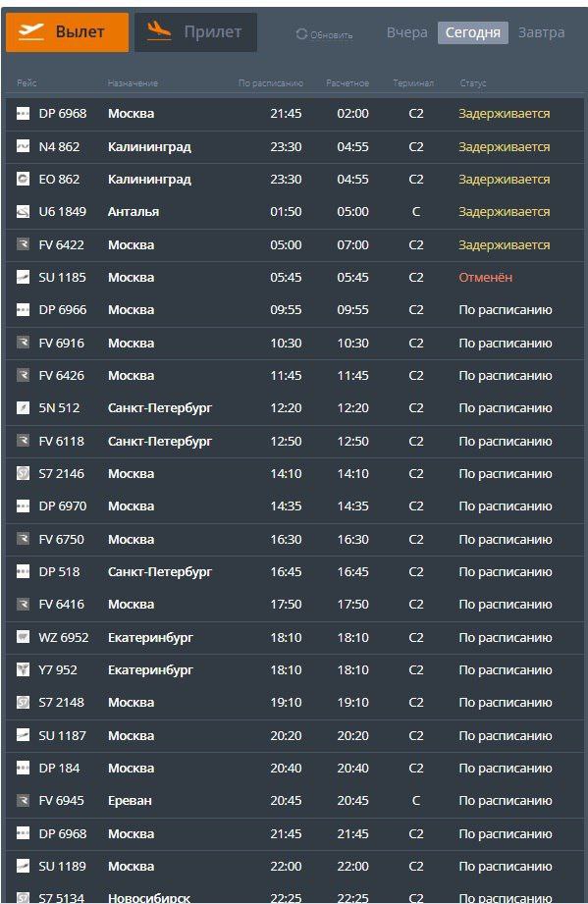The image size is (588, 904).
Task: Click the S7 2146 airline logo
Action: pyautogui.click(x=23, y=473)
